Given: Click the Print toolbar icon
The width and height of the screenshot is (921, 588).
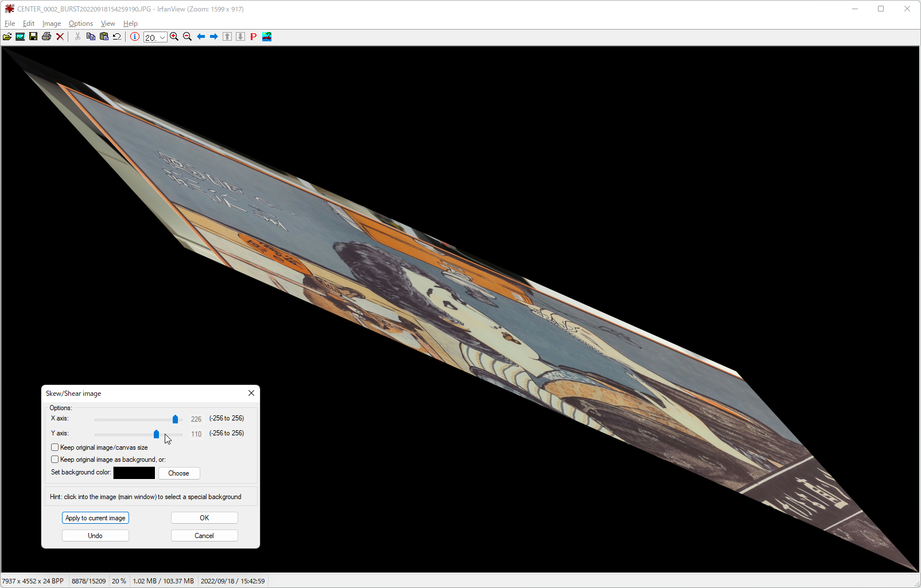Looking at the screenshot, I should [46, 37].
